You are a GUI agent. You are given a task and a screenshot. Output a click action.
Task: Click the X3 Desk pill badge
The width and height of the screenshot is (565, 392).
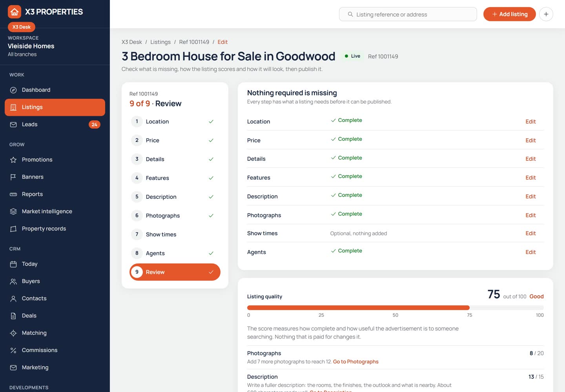click(x=22, y=27)
